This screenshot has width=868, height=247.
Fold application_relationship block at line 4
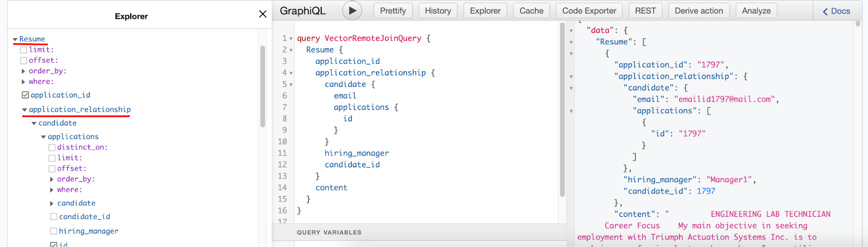[291, 73]
